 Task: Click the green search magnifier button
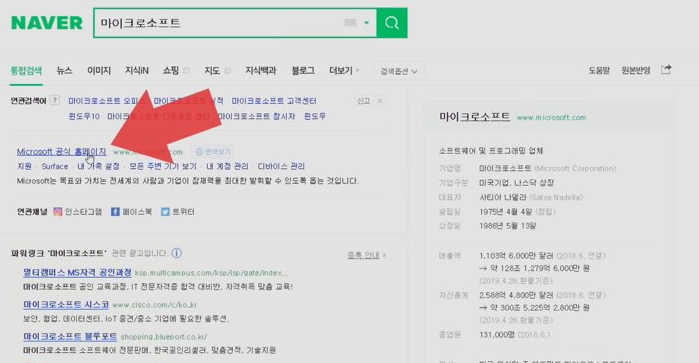click(392, 23)
